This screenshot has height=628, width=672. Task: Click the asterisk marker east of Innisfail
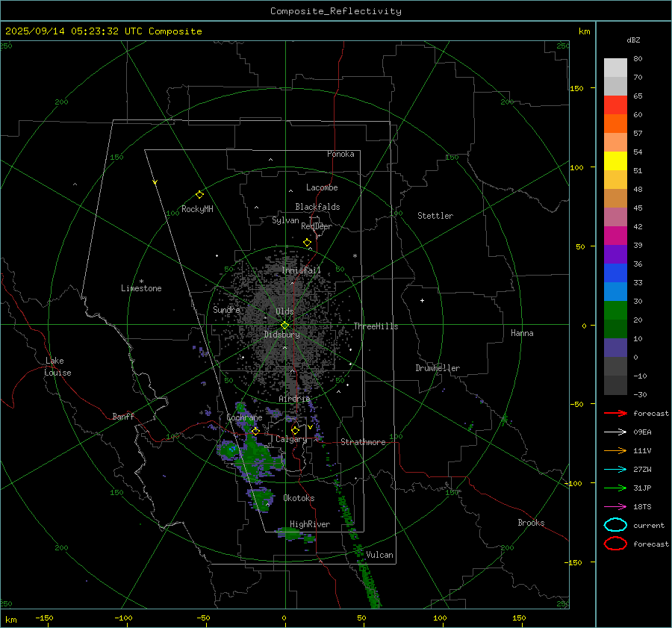pos(355,256)
